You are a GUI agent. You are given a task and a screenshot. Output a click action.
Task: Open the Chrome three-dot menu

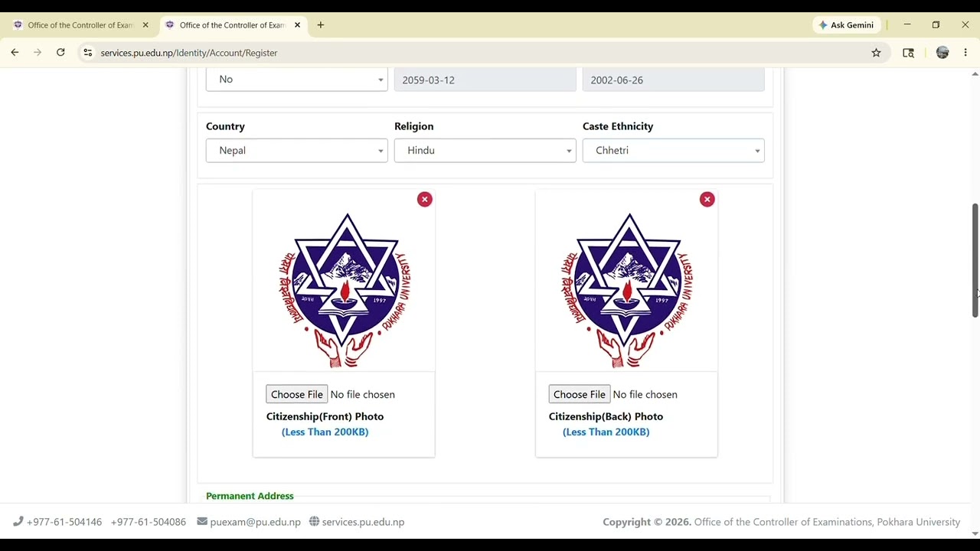[x=965, y=53]
